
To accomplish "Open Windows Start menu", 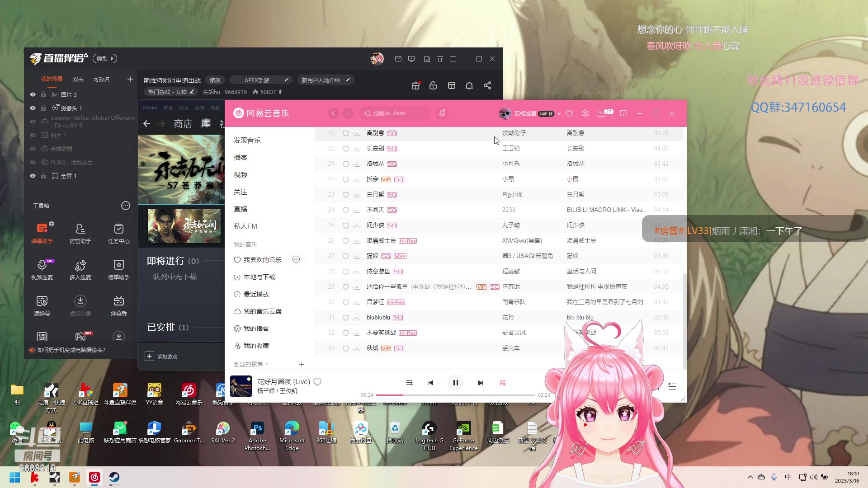I will coord(14,477).
